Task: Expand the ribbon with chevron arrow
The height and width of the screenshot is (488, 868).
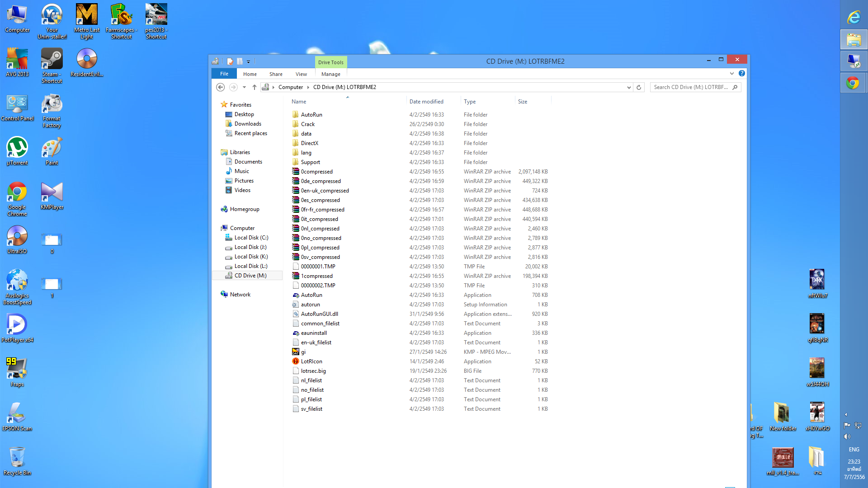Action: coord(732,73)
